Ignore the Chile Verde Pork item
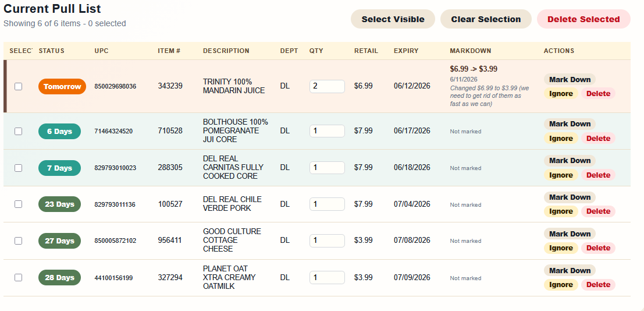This screenshot has width=644, height=311. (561, 211)
